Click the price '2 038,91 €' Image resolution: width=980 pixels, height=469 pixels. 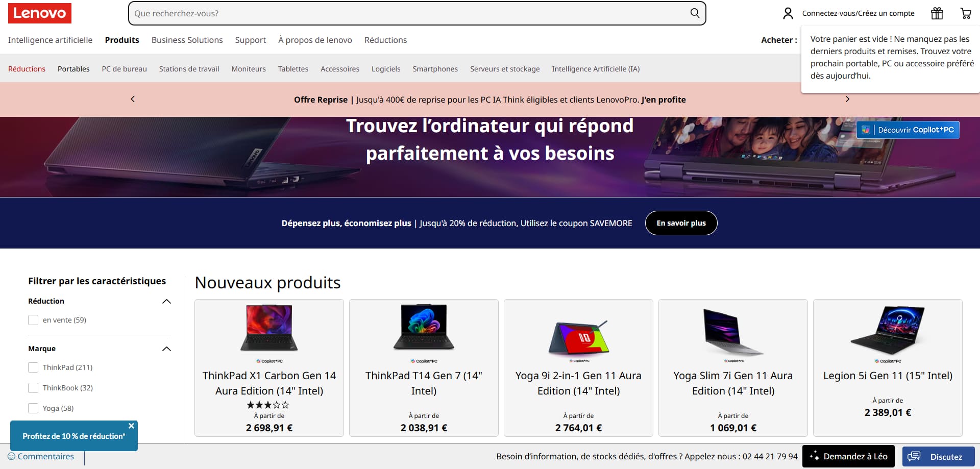(x=424, y=428)
